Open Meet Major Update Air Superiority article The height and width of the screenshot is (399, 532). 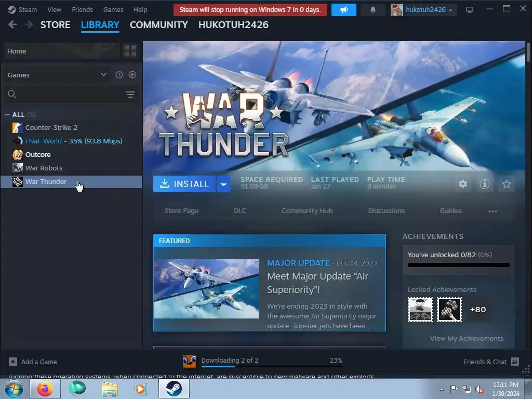click(x=317, y=283)
